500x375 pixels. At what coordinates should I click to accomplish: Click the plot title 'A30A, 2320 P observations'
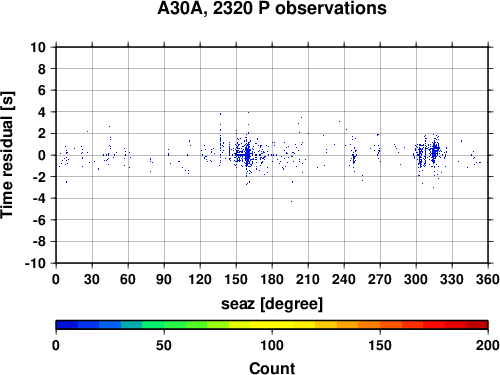click(272, 8)
